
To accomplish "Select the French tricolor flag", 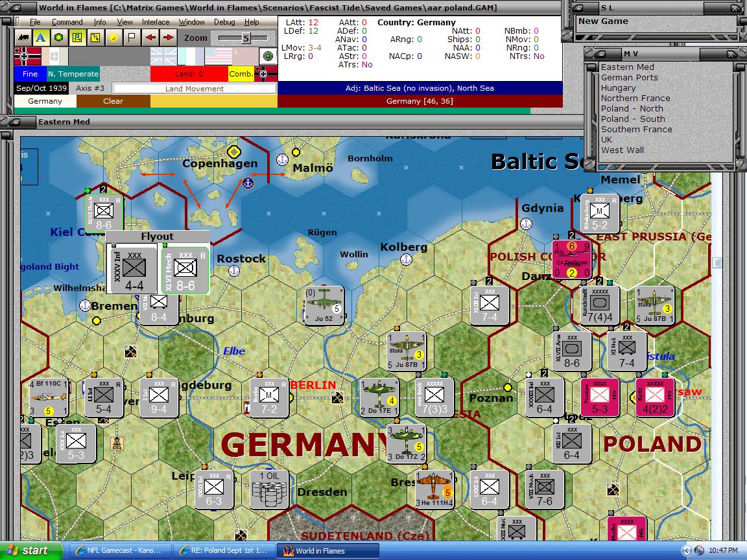I will (191, 56).
